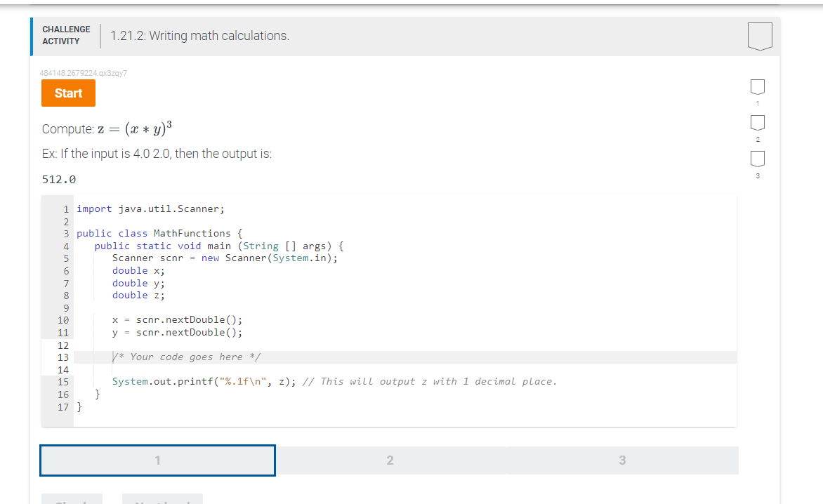Switch to level tab 2
Viewport: 823px width, 504px height.
[x=390, y=460]
